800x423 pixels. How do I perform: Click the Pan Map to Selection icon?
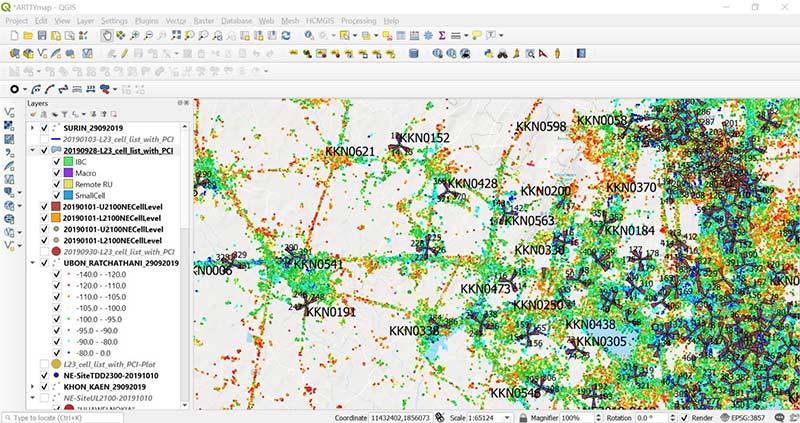[120, 35]
